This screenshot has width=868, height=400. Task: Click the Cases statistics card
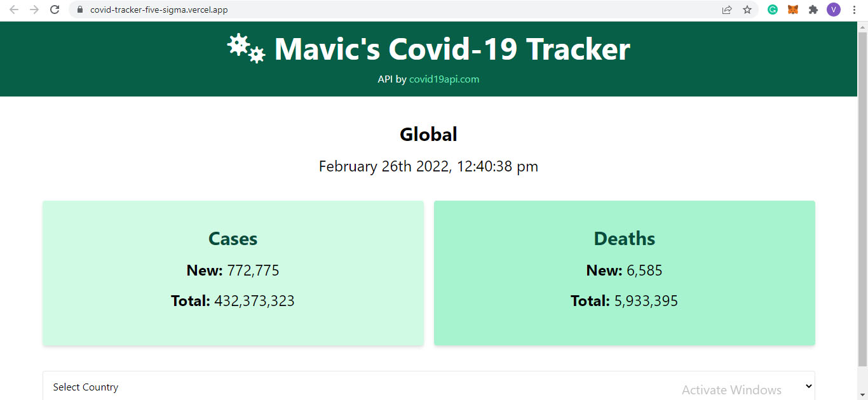coord(233,273)
